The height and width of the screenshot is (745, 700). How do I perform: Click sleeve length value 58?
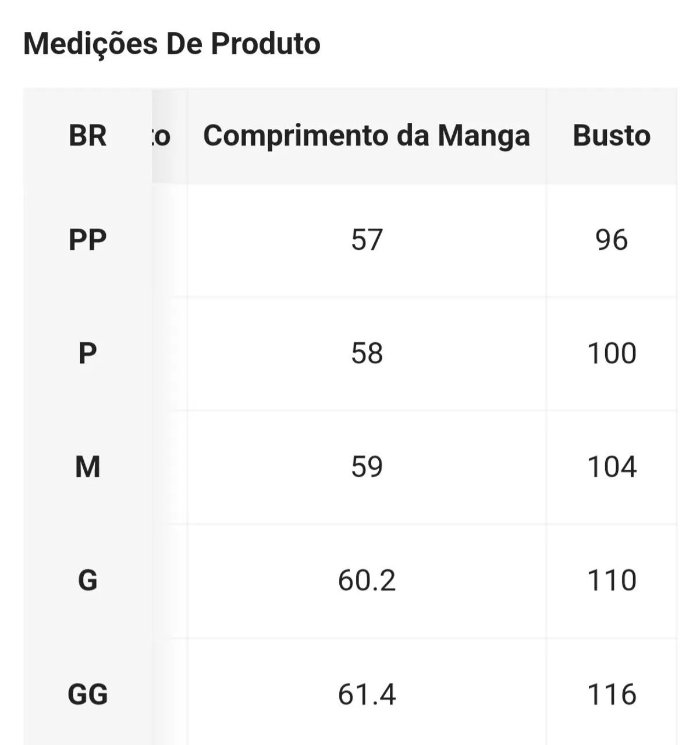[x=367, y=353]
